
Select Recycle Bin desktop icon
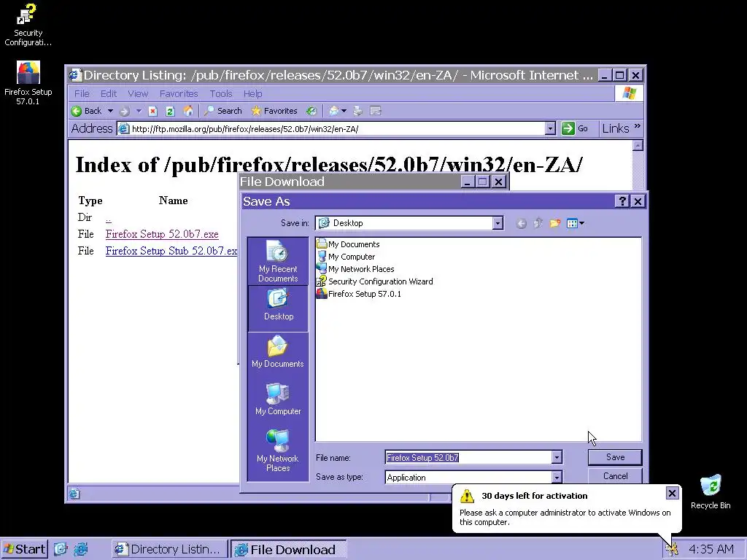pos(711,492)
